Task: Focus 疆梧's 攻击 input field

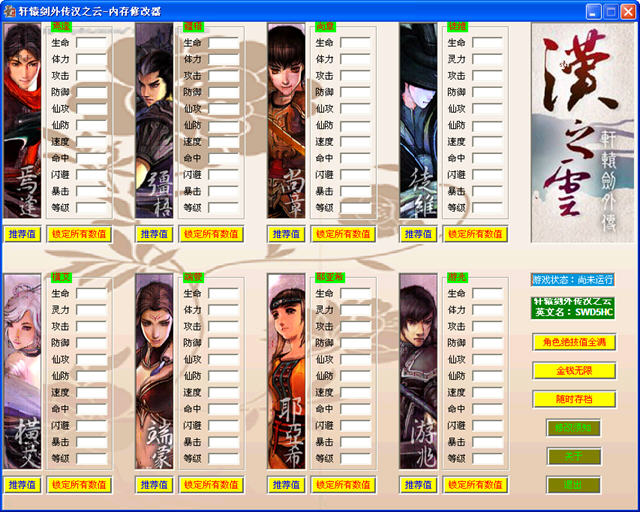Action: point(224,76)
